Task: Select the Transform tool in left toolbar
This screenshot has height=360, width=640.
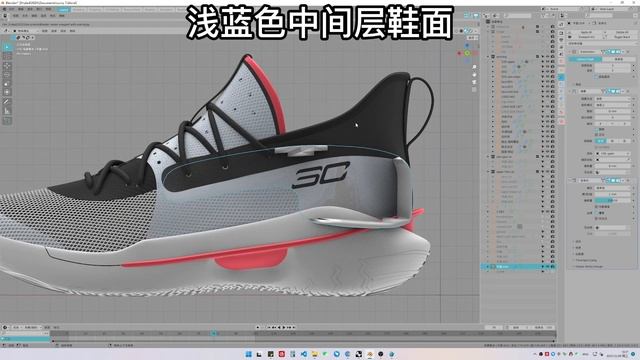Action: click(x=7, y=93)
